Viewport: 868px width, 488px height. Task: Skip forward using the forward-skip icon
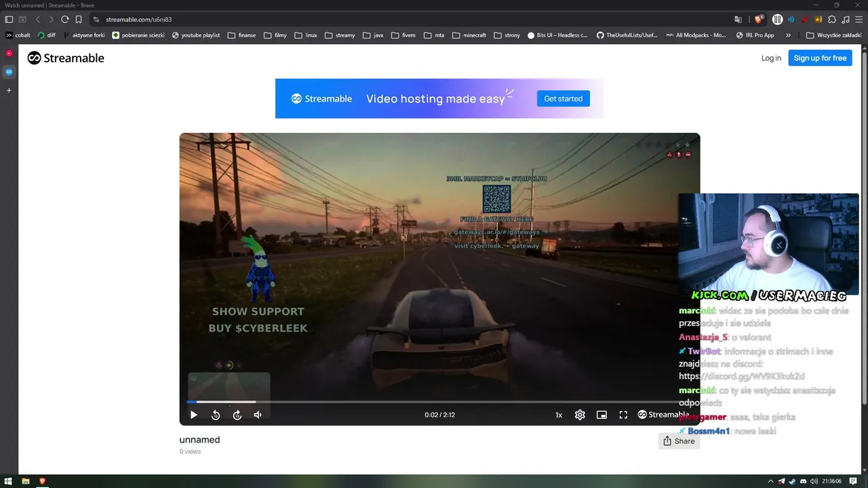(x=237, y=415)
